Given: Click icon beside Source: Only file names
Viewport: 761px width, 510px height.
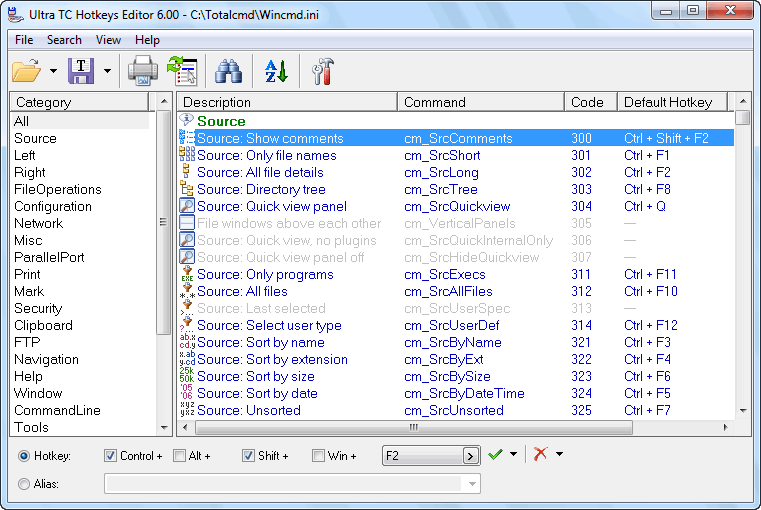Looking at the screenshot, I should pos(187,155).
